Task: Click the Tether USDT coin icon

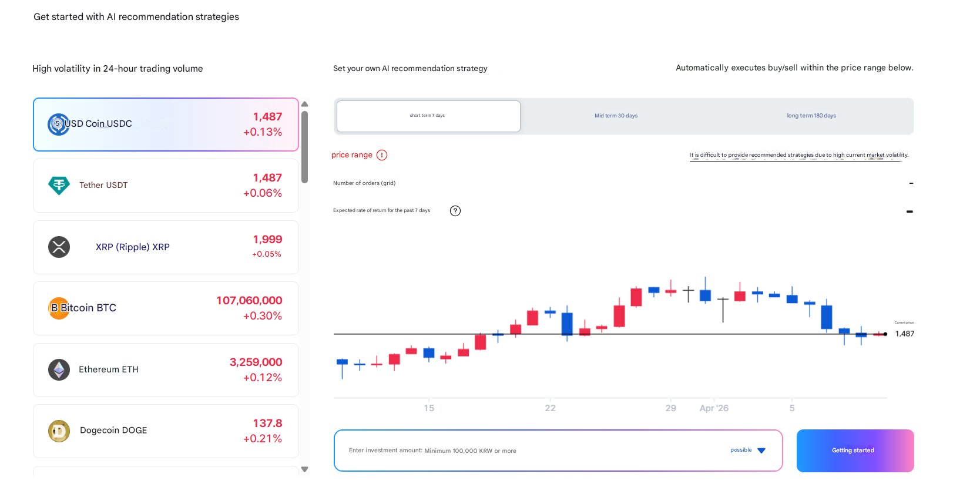Action: coord(58,185)
